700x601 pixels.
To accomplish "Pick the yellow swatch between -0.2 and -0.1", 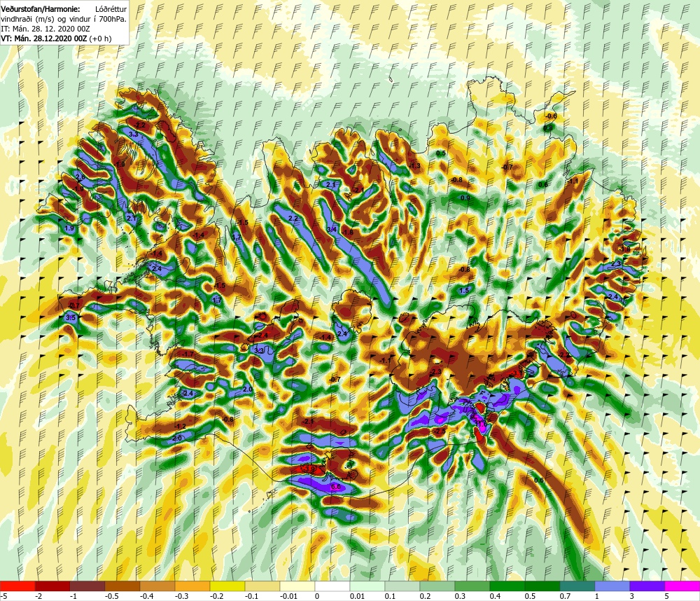I will (227, 586).
